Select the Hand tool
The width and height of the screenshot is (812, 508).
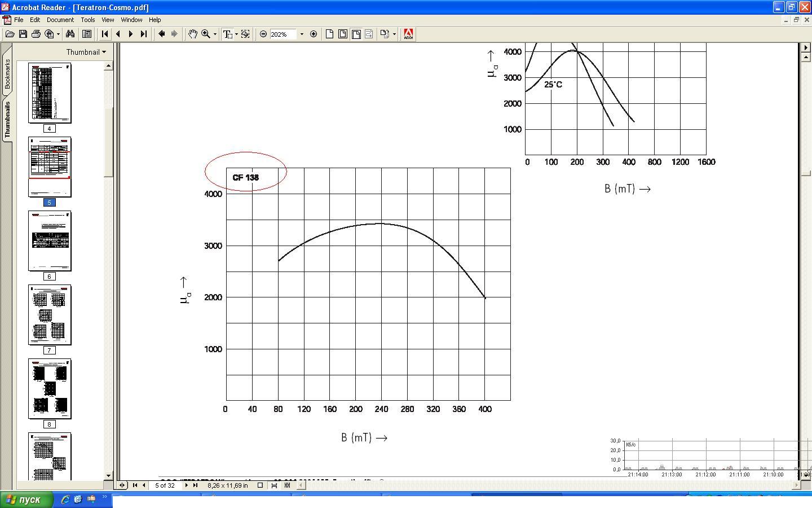193,34
